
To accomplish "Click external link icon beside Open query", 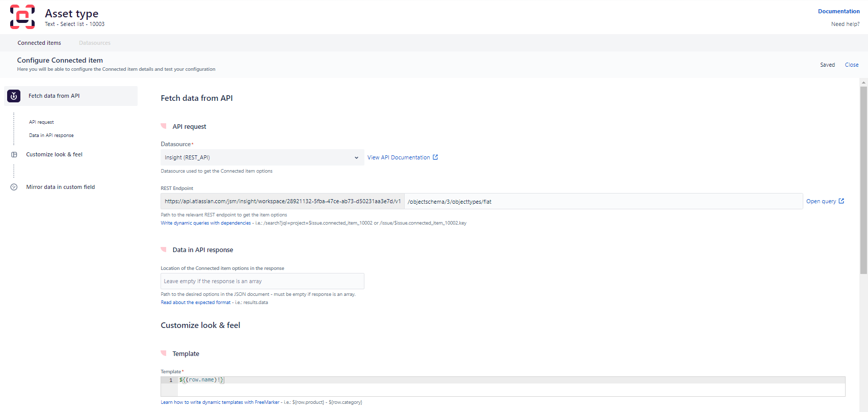I will [x=841, y=201].
